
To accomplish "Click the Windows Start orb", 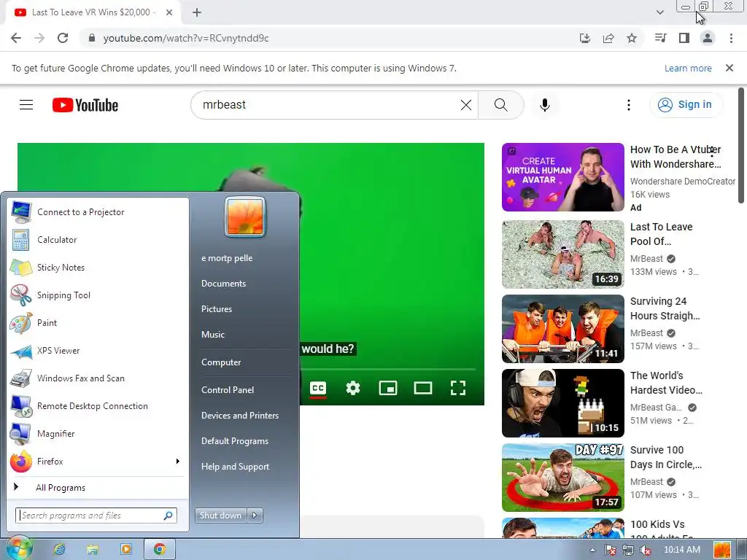I will pyautogui.click(x=20, y=548).
